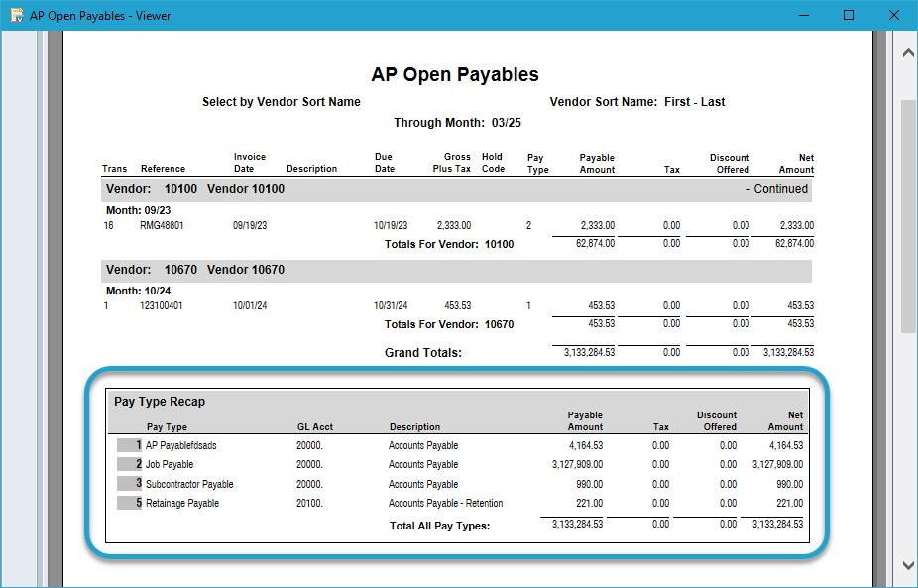Click pay type 'AP Payablefdsads'
The width and height of the screenshot is (918, 588).
click(180, 445)
